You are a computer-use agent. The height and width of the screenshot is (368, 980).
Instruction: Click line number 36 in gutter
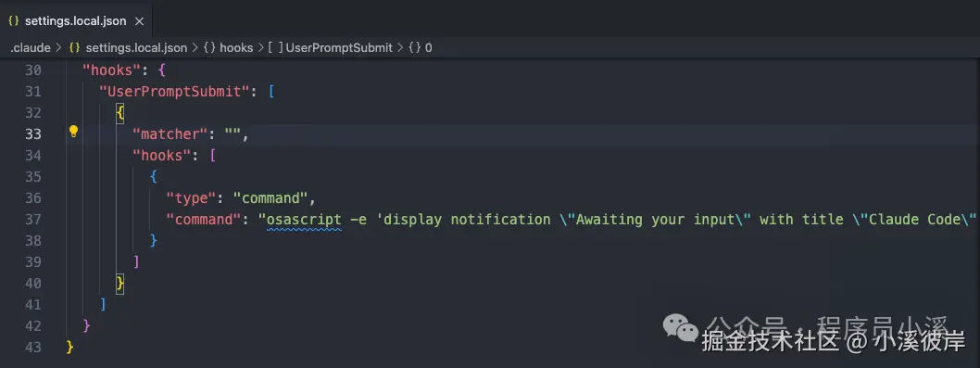point(33,197)
